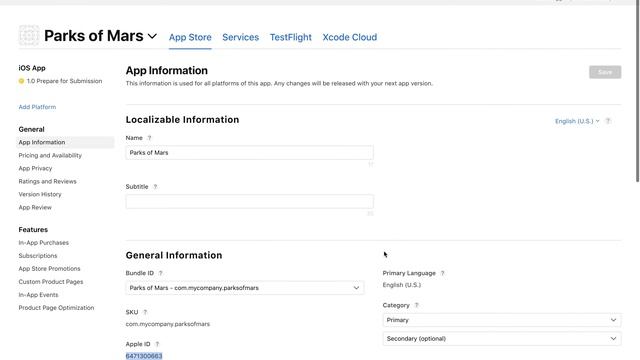Click the help icon beside the language selector
The image size is (640, 360).
coord(608,121)
